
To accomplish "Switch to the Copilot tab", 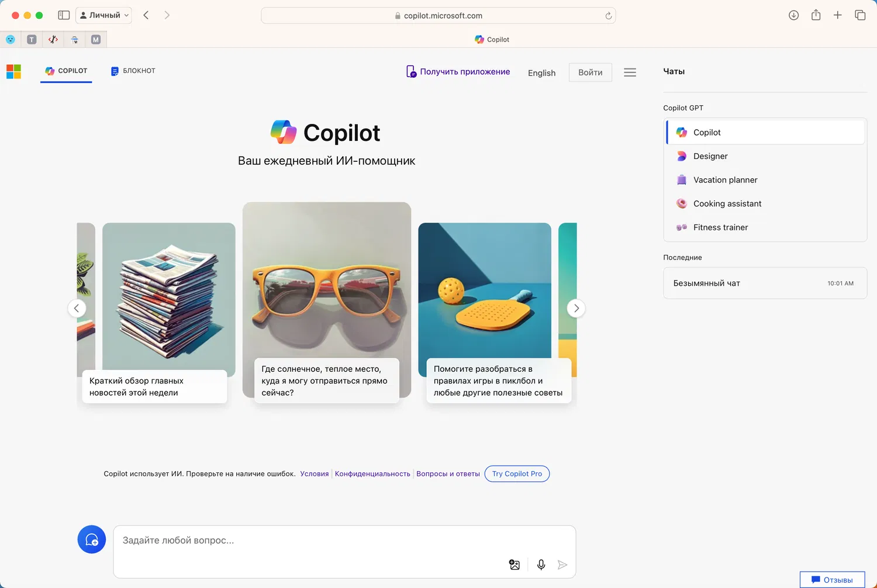I will [x=66, y=71].
